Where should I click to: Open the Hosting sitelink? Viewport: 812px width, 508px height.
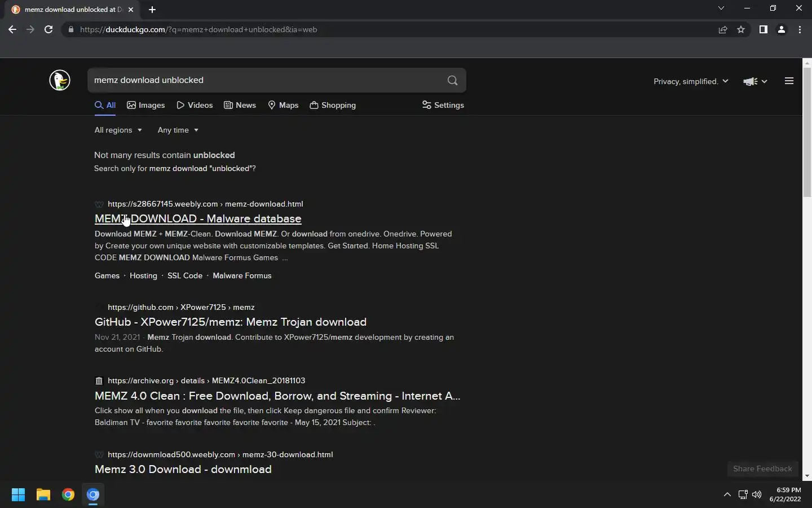pos(143,275)
